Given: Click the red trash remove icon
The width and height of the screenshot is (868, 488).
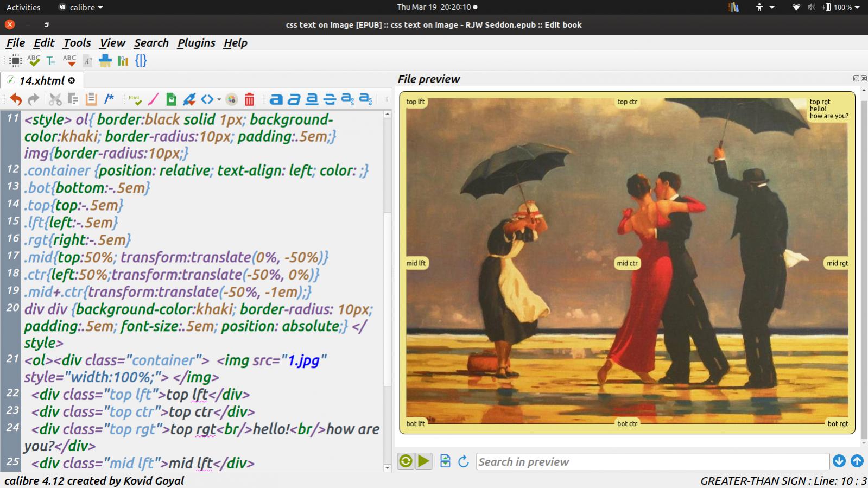Looking at the screenshot, I should point(250,99).
